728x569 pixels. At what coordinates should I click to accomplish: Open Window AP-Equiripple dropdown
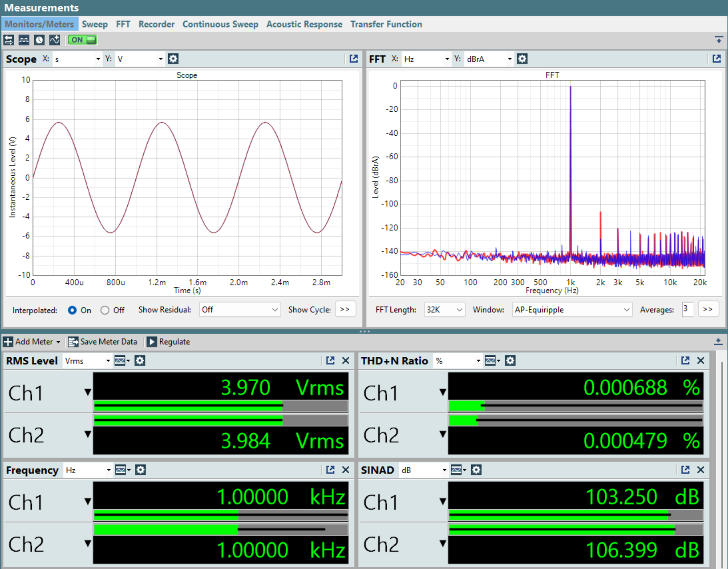572,310
